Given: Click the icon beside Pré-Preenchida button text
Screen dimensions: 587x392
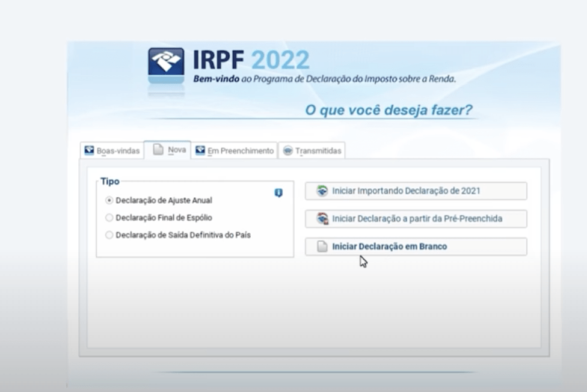Looking at the screenshot, I should [x=322, y=219].
